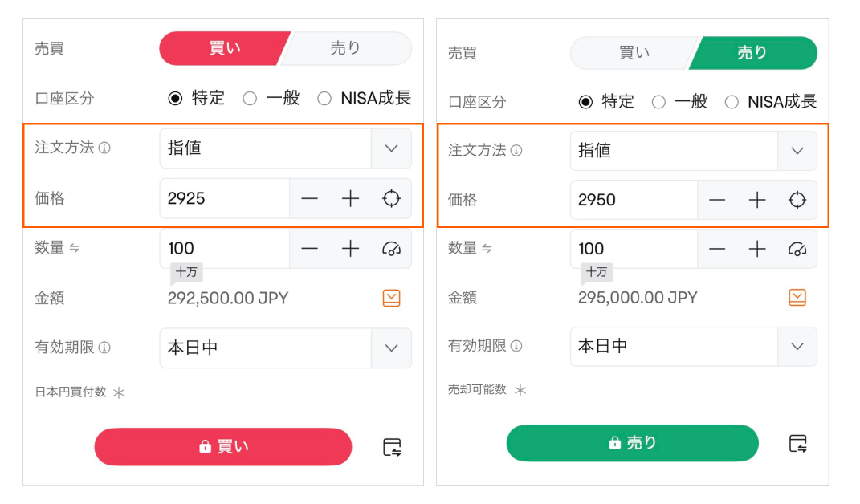Open 有効期限 dropdown in the buy panel
This screenshot has width=860, height=504.
pos(391,348)
